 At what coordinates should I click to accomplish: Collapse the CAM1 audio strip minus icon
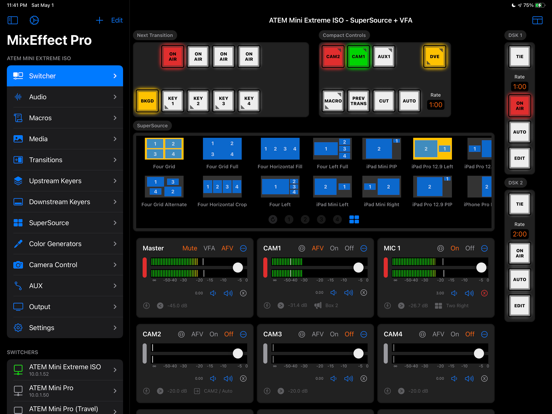coord(364,248)
